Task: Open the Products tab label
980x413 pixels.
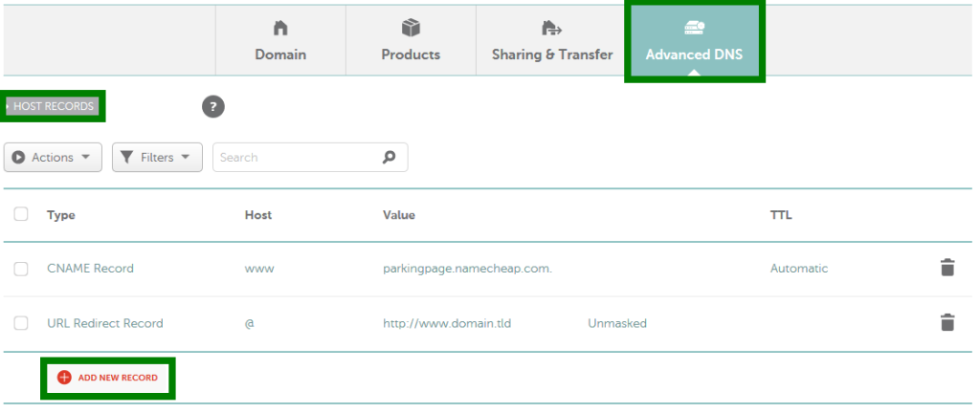Action: tap(411, 54)
